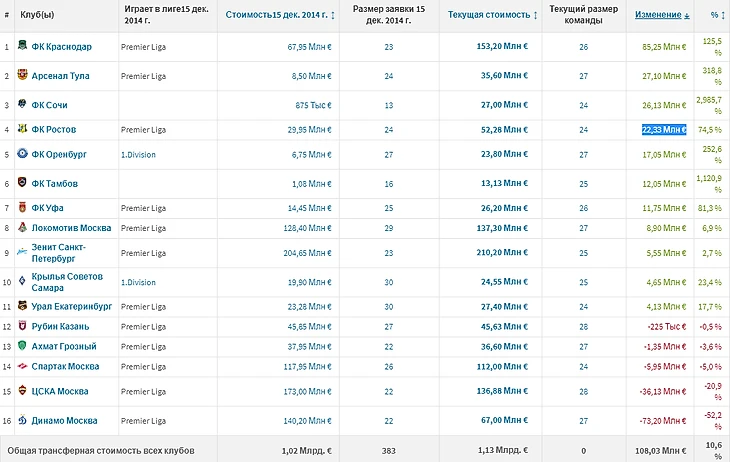
Task: Sort by Стоимость 15 дек. 2014 column
Action: (278, 15)
